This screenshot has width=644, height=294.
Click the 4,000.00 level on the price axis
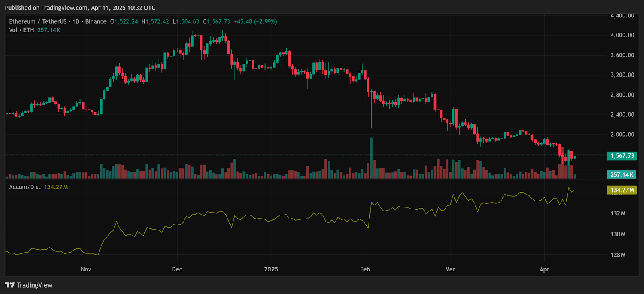click(x=622, y=35)
